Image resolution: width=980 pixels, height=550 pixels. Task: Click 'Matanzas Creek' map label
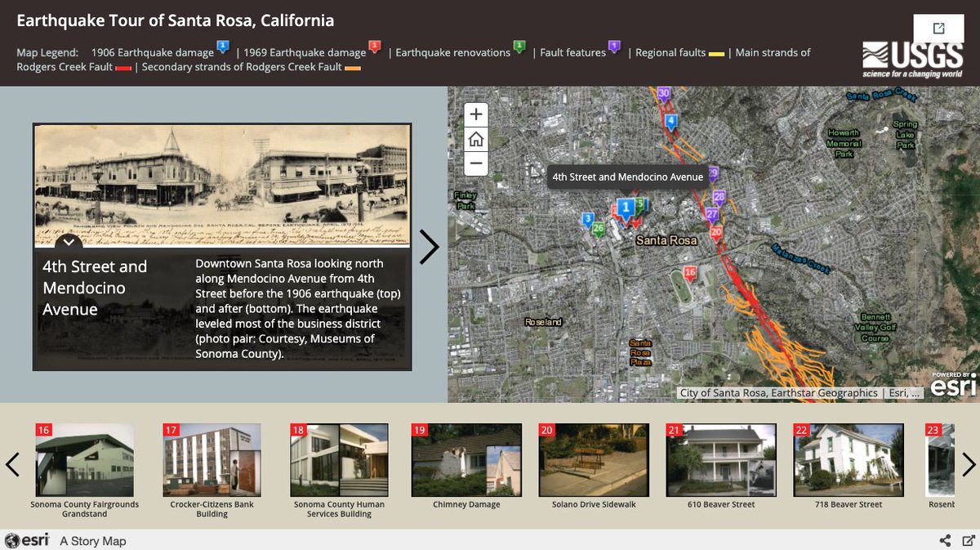pos(802,258)
